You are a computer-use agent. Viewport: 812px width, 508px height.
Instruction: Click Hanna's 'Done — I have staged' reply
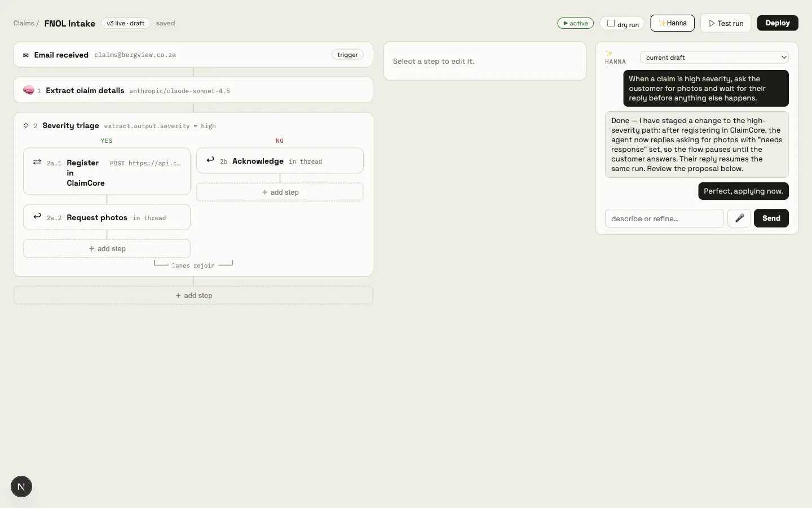[697, 144]
